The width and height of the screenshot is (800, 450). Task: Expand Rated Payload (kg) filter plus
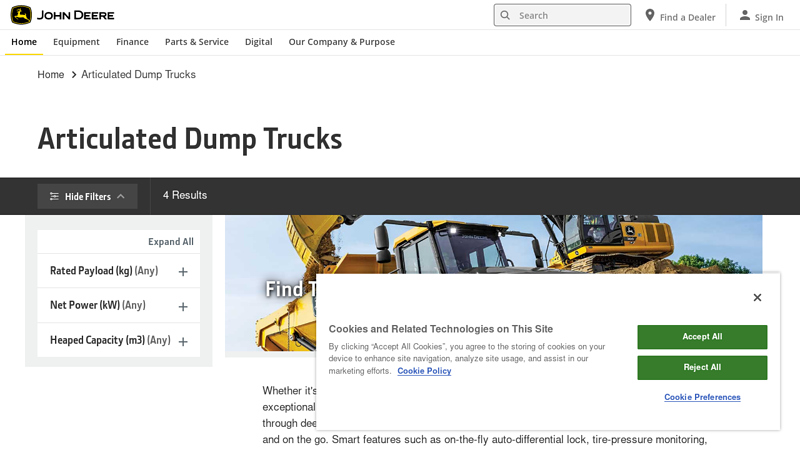click(x=183, y=272)
